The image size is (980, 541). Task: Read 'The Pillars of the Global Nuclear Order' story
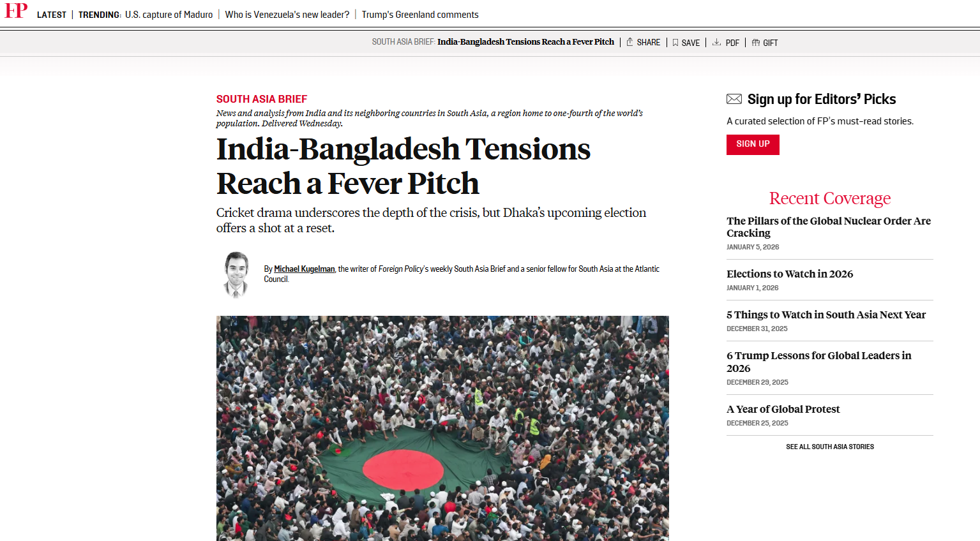828,226
